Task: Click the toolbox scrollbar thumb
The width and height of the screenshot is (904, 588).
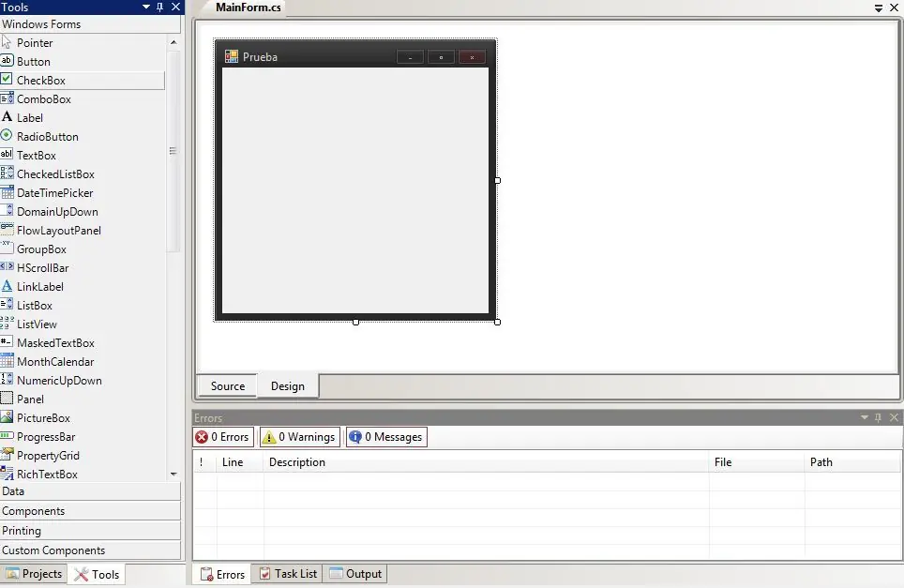Action: (173, 151)
